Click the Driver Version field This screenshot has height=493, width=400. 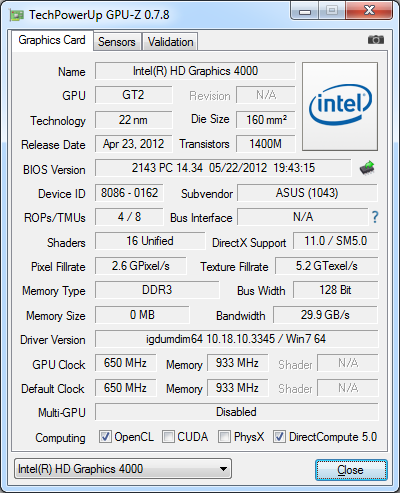[x=236, y=339]
